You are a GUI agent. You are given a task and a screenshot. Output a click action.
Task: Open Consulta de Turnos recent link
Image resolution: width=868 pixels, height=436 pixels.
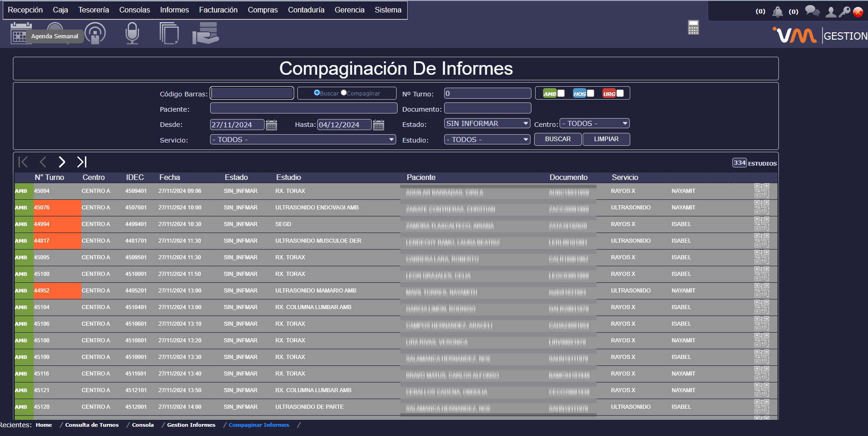pos(92,425)
